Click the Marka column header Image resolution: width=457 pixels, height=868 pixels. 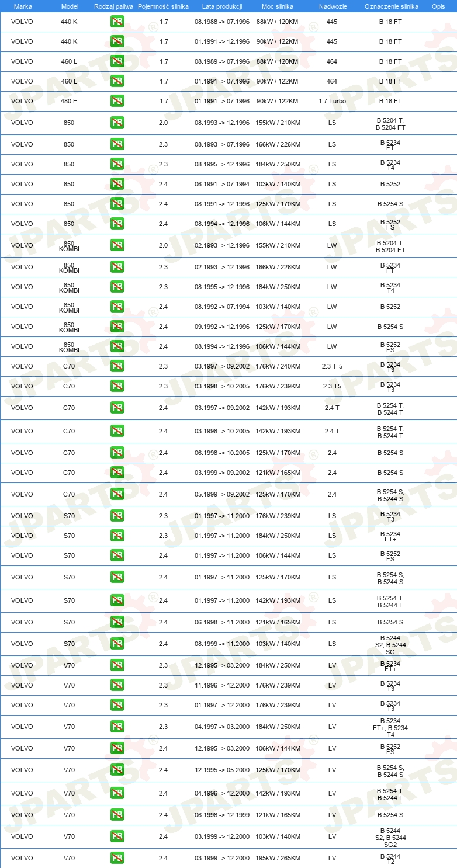coord(23,6)
